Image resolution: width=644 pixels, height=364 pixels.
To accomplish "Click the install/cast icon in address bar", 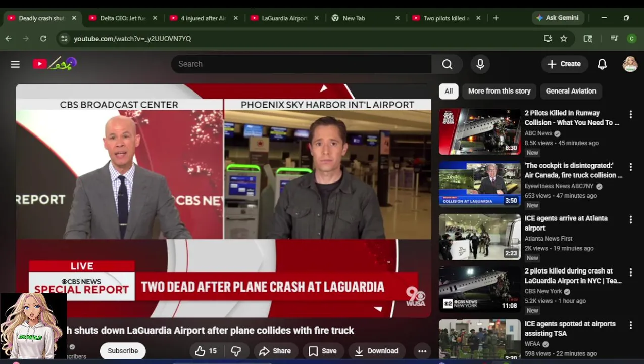I will 548,38.
